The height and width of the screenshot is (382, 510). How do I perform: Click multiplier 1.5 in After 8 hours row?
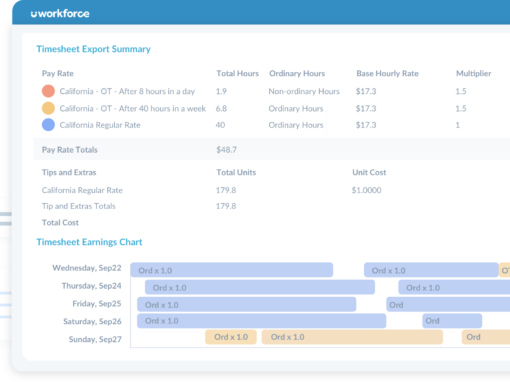(461, 91)
